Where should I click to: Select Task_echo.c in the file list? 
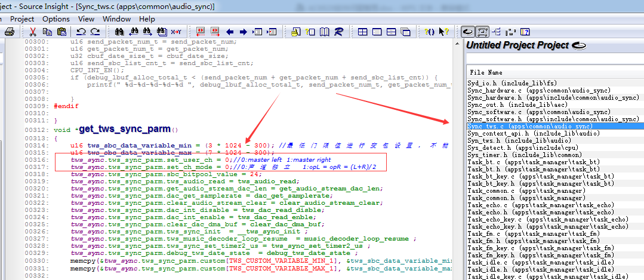coord(541,205)
